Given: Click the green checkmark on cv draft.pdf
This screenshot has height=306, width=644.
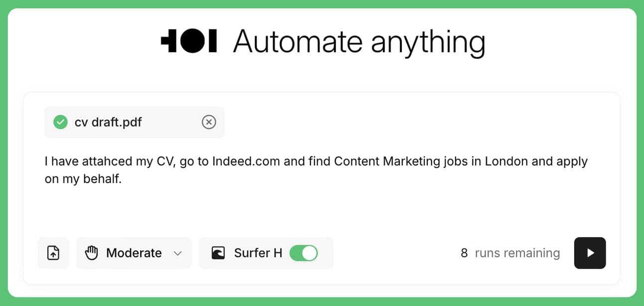Looking at the screenshot, I should coord(60,122).
